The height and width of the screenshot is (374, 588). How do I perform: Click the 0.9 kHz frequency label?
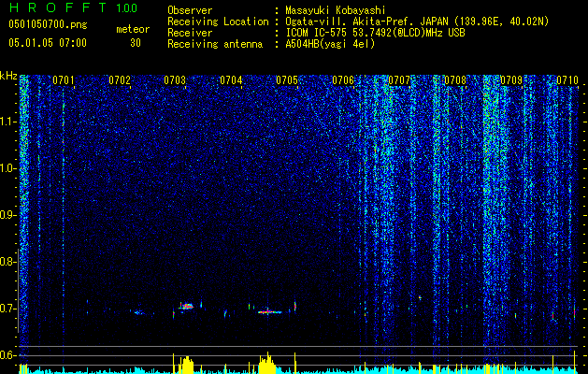click(7, 215)
